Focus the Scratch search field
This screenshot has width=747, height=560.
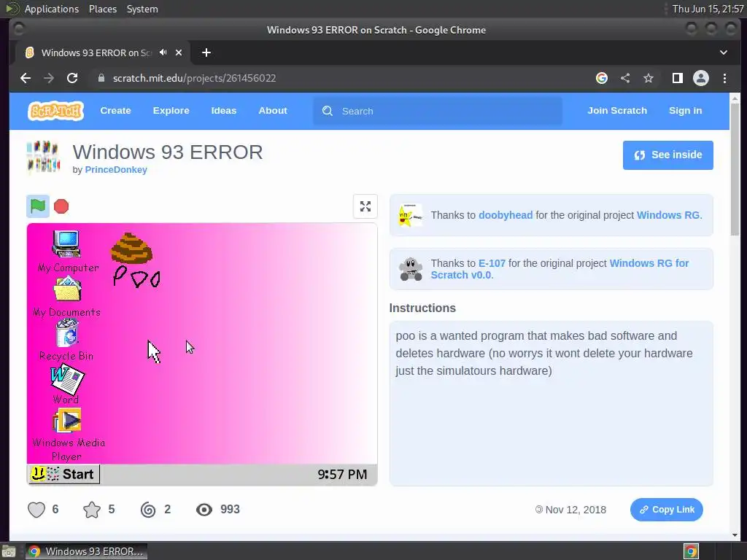click(438, 111)
